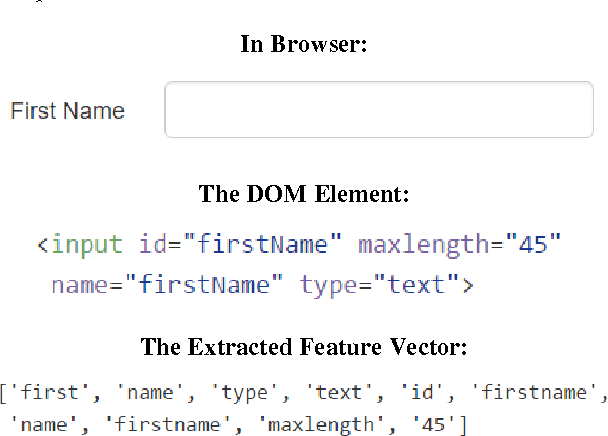Click the "input" tag name in DOM code
Viewport: 608px width, 436px height.
86,245
